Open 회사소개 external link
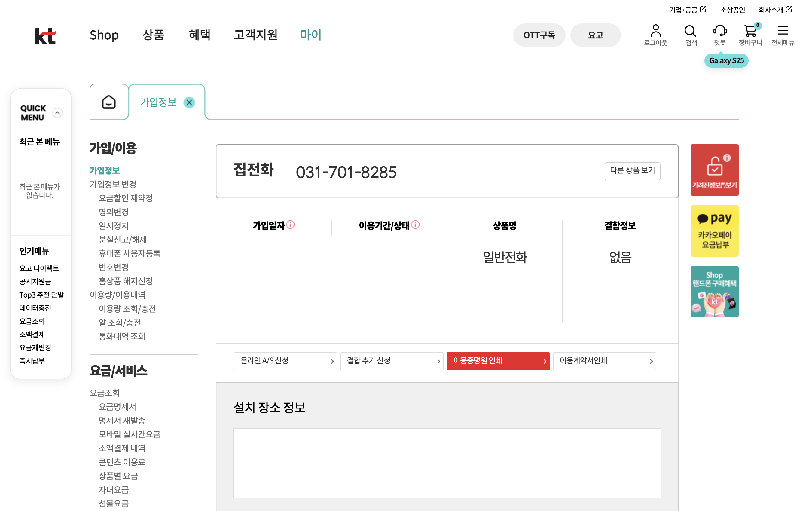 pos(775,9)
